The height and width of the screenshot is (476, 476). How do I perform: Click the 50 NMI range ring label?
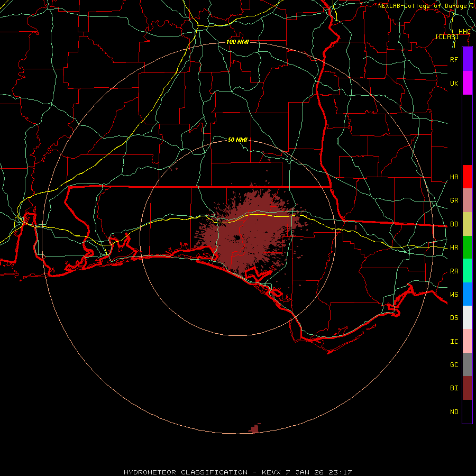(x=237, y=140)
